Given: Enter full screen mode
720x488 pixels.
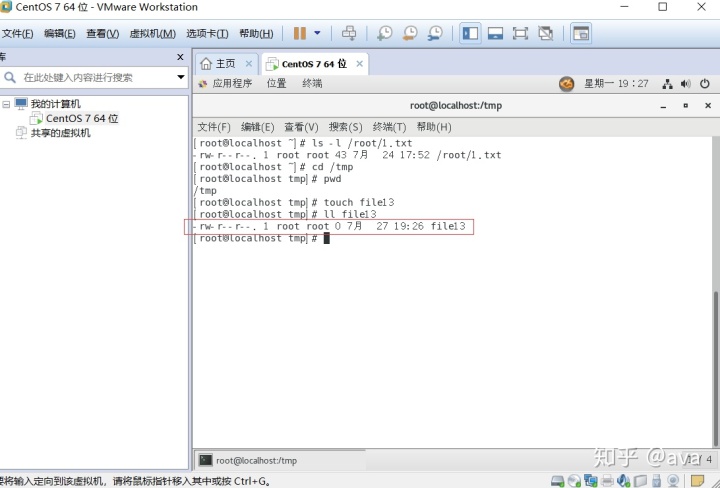Looking at the screenshot, I should 520,33.
